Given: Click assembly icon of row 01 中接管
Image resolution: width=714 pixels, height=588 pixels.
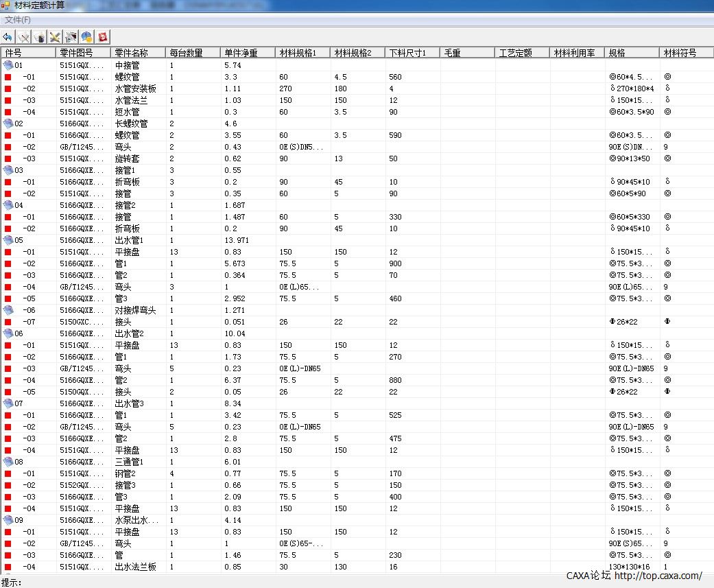Looking at the screenshot, I should pos(8,65).
